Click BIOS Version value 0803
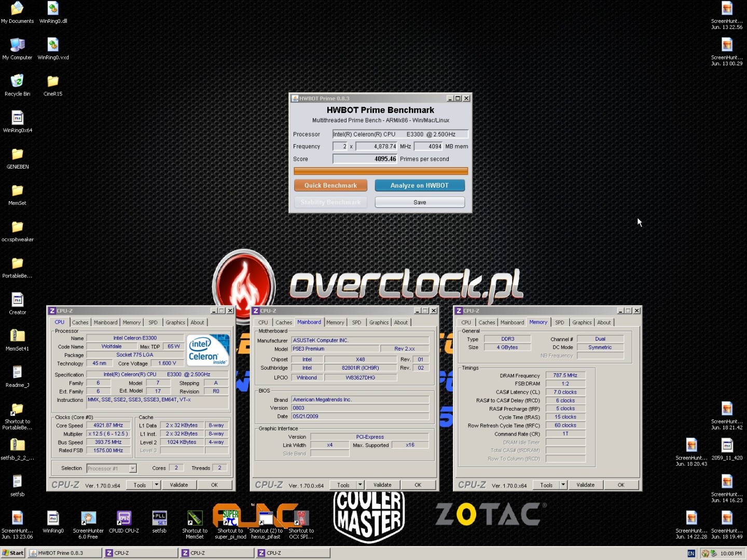 [360, 408]
